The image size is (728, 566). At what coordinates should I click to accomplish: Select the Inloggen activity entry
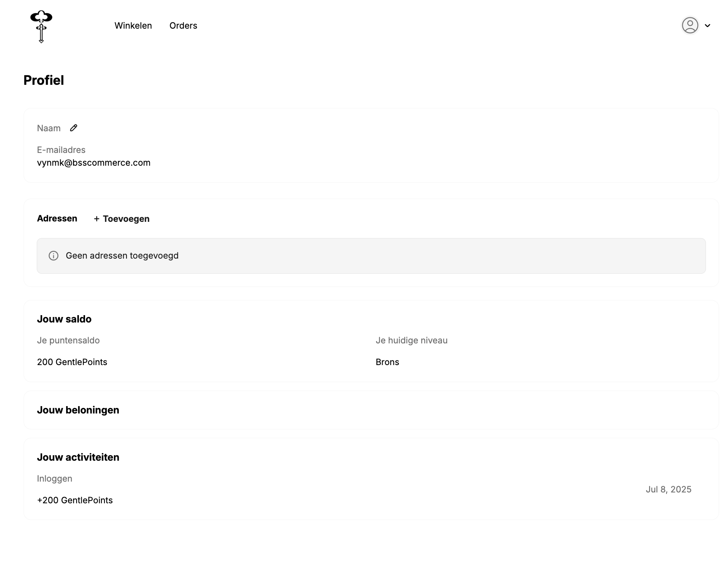55,479
